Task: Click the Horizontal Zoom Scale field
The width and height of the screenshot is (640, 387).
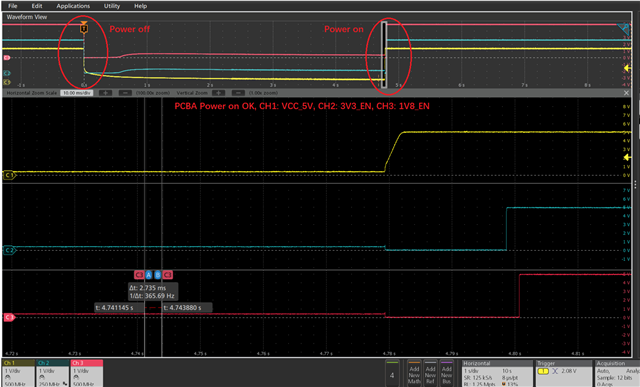Action: [x=77, y=93]
